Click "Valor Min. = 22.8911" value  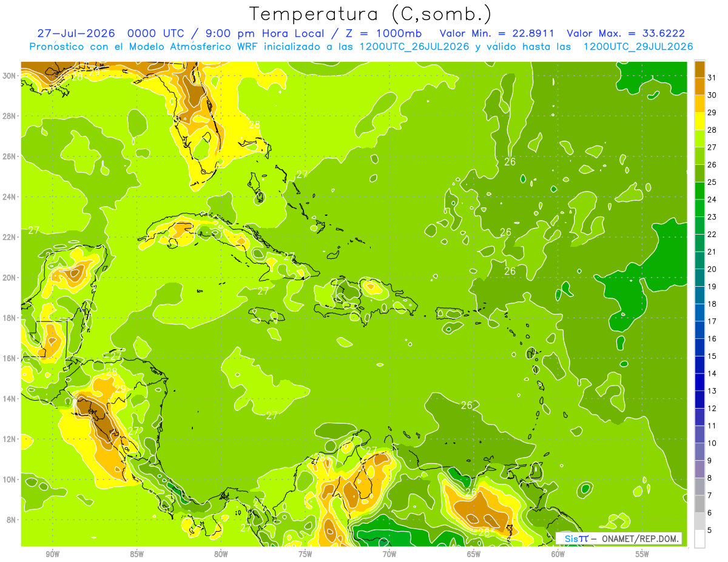(497, 33)
